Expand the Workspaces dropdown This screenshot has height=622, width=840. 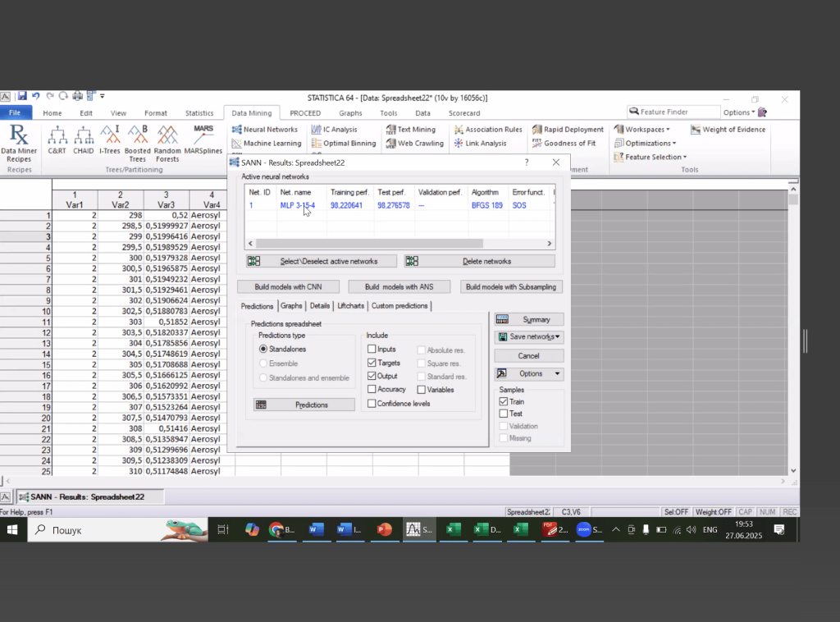tap(642, 130)
